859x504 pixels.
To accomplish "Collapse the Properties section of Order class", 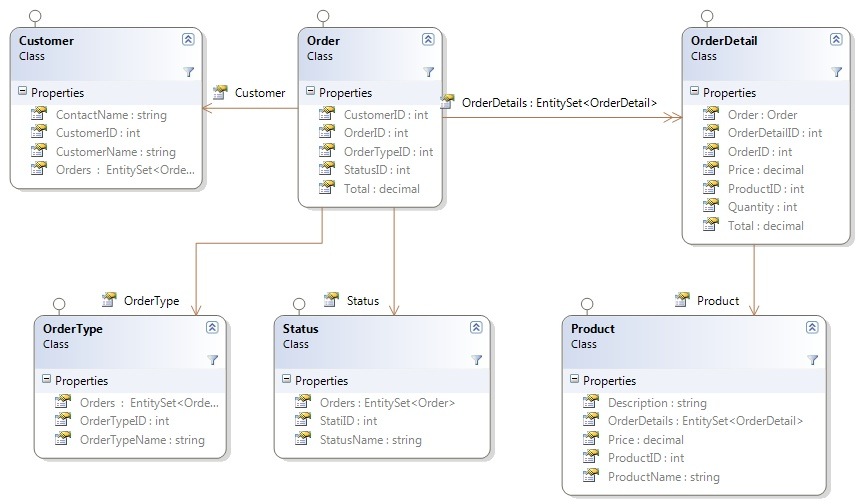I will [311, 91].
